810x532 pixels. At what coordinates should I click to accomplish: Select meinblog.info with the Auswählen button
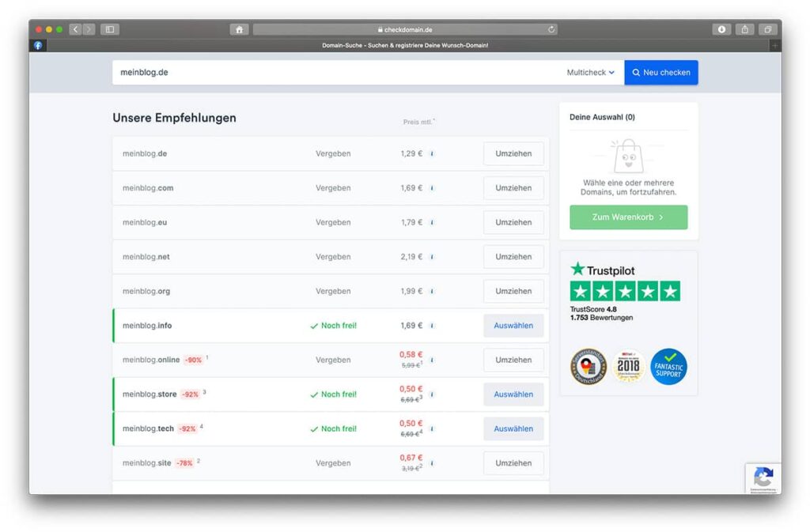[x=513, y=326]
